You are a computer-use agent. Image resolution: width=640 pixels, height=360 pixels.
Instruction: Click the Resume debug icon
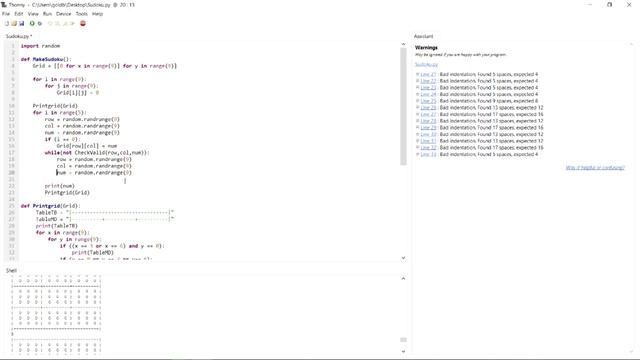(x=72, y=24)
